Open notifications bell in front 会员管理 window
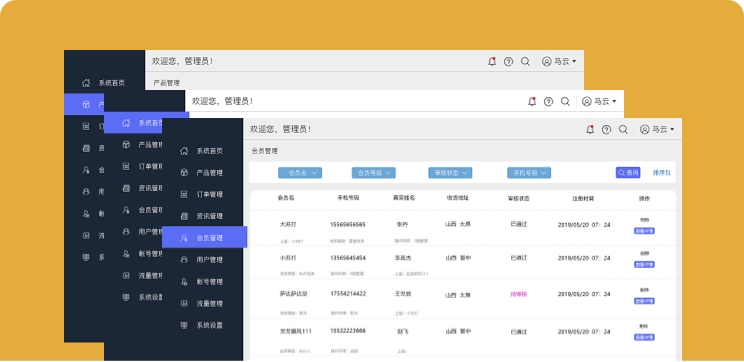744x362 pixels. 590,130
